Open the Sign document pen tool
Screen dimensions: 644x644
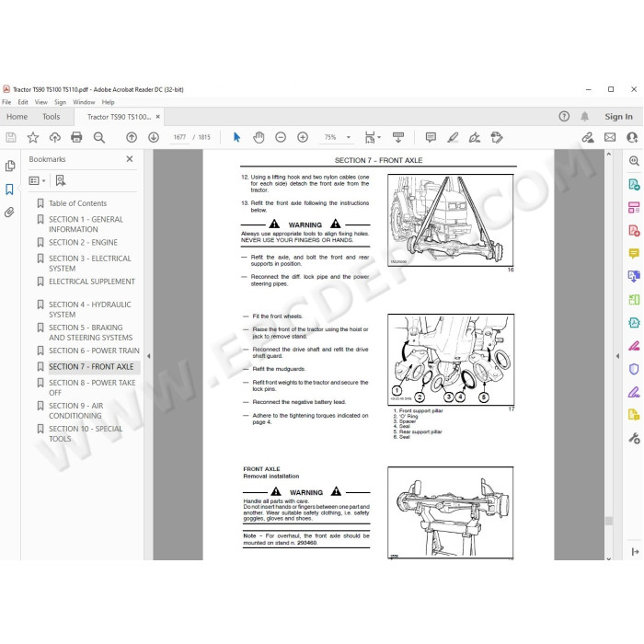point(475,137)
